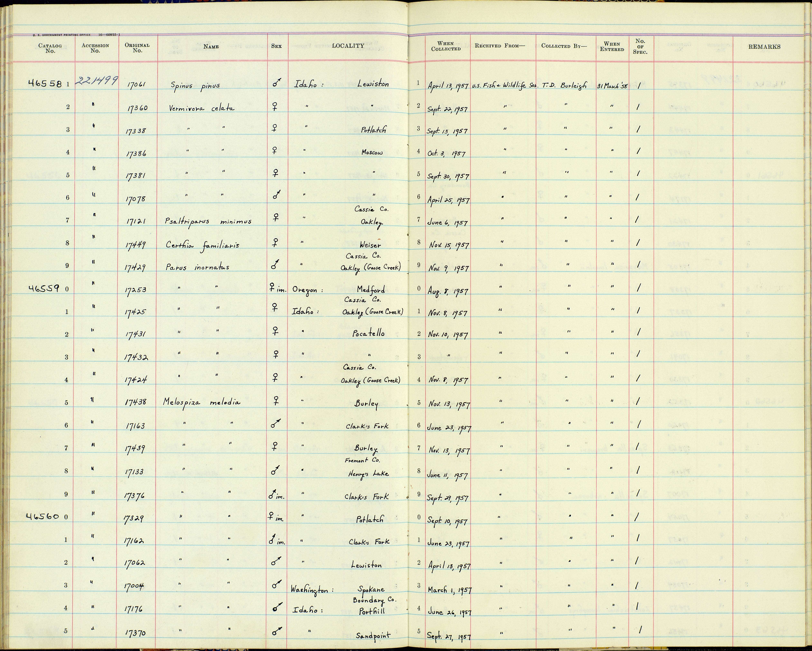
Task: Click locality Henry's Lake
Action: click(x=368, y=474)
